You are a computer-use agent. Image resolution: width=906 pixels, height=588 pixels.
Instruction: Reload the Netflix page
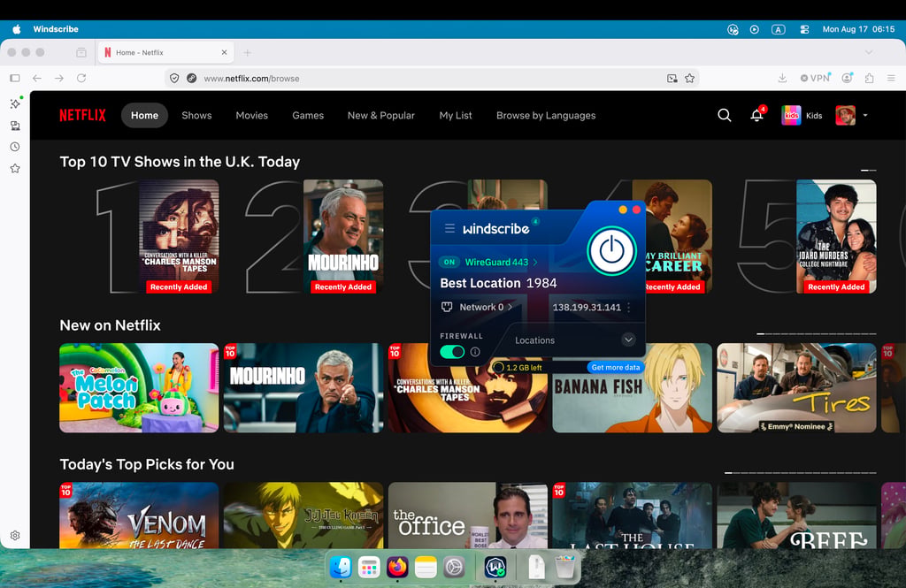pyautogui.click(x=81, y=78)
